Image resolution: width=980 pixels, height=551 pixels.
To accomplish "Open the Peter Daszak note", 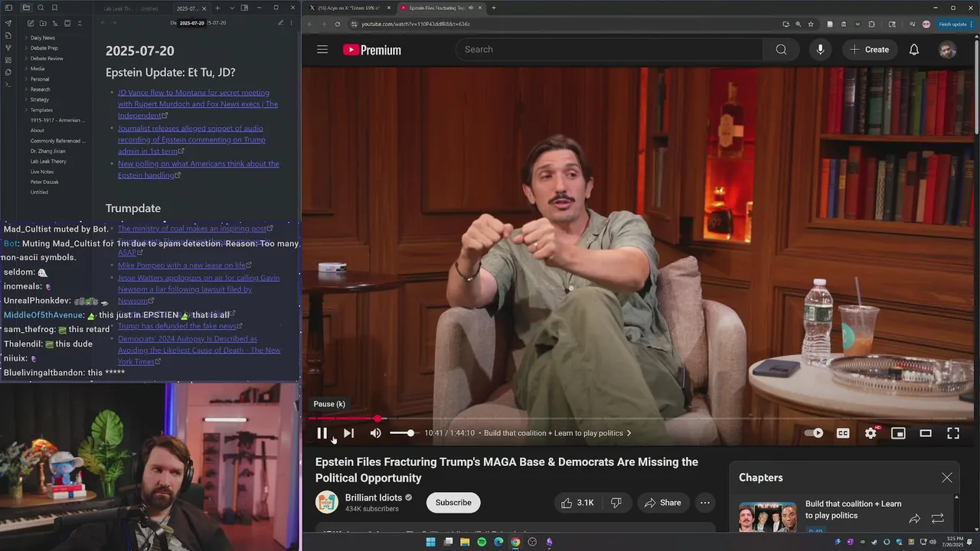I will [44, 182].
